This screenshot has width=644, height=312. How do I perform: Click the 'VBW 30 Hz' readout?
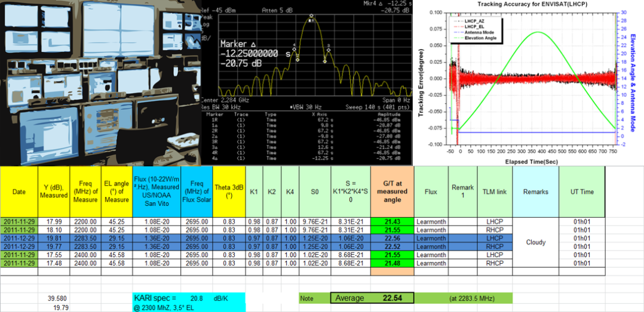coord(305,106)
